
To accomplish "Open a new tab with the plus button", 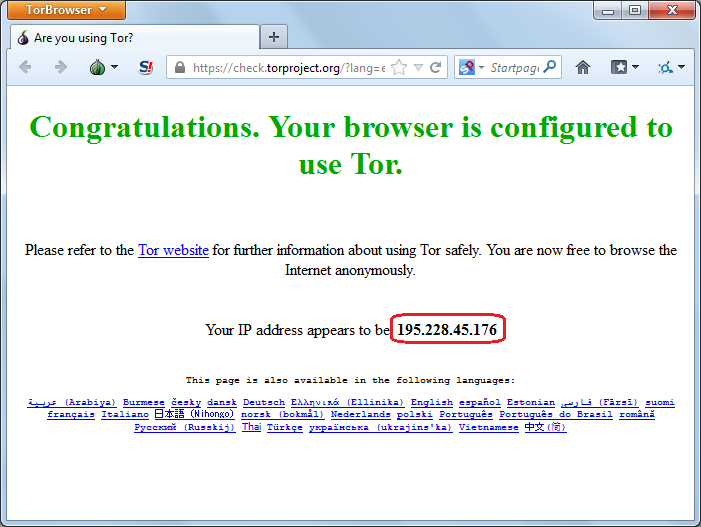I will pos(274,37).
